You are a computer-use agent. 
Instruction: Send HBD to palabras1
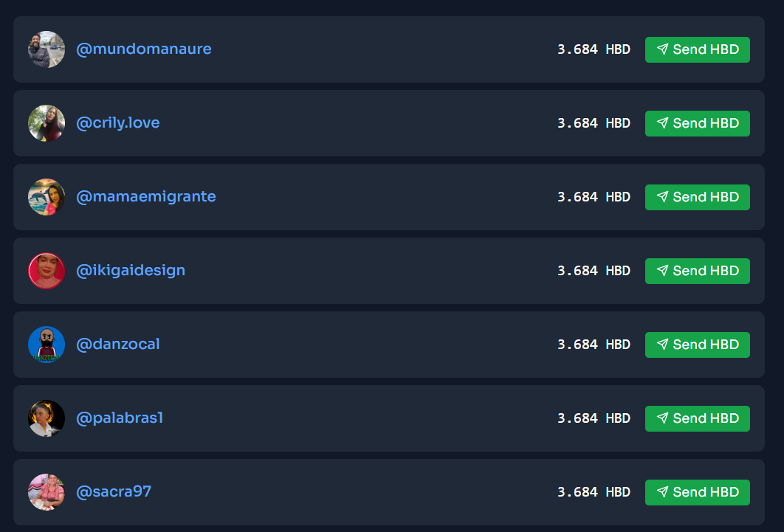pyautogui.click(x=697, y=418)
